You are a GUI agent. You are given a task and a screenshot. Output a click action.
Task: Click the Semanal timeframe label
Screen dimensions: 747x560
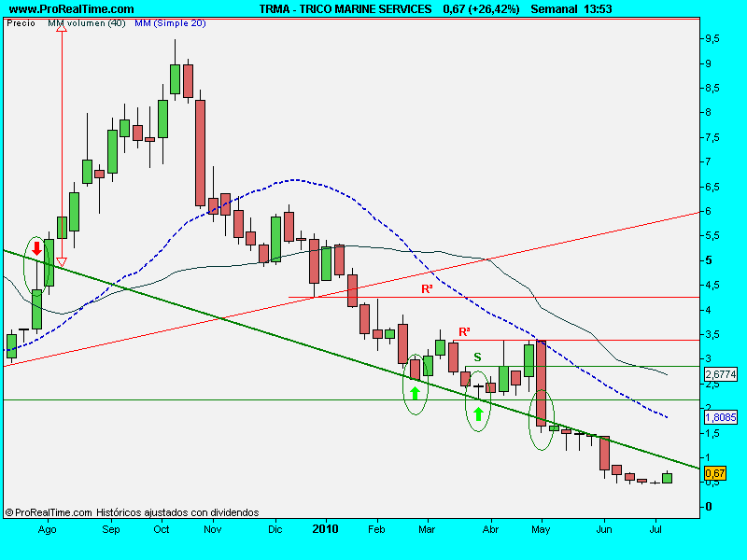click(553, 9)
